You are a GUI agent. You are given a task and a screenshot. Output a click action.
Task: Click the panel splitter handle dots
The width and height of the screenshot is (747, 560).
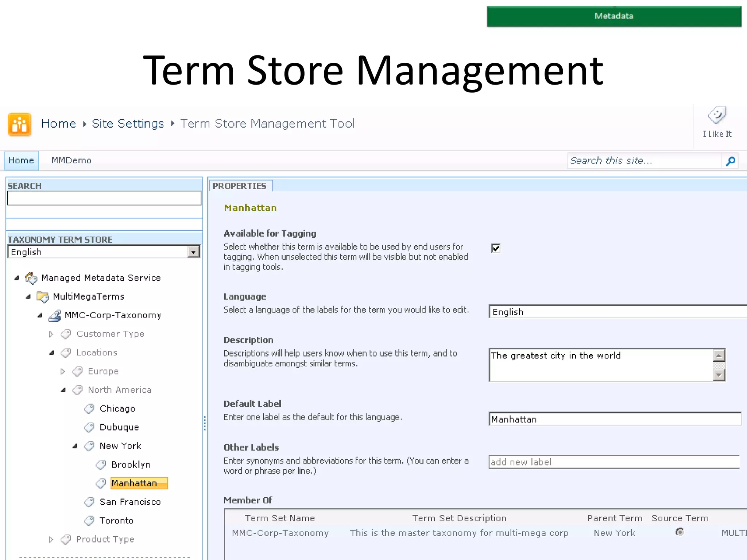[x=205, y=423]
